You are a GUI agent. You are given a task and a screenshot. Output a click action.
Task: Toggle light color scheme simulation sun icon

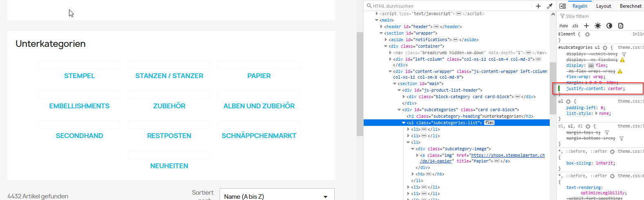coord(598,26)
